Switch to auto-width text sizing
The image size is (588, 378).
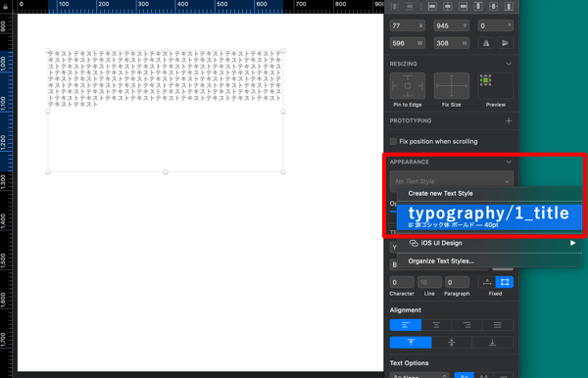(487, 282)
